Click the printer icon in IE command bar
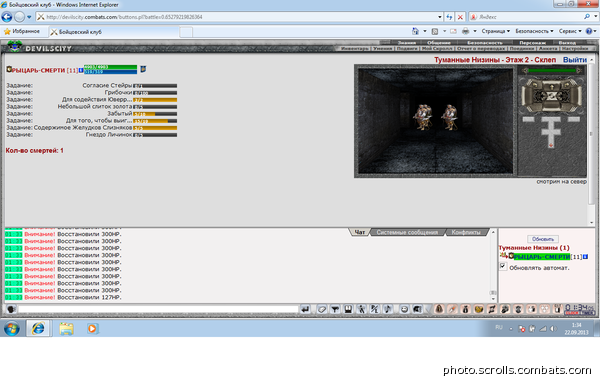 (x=465, y=31)
